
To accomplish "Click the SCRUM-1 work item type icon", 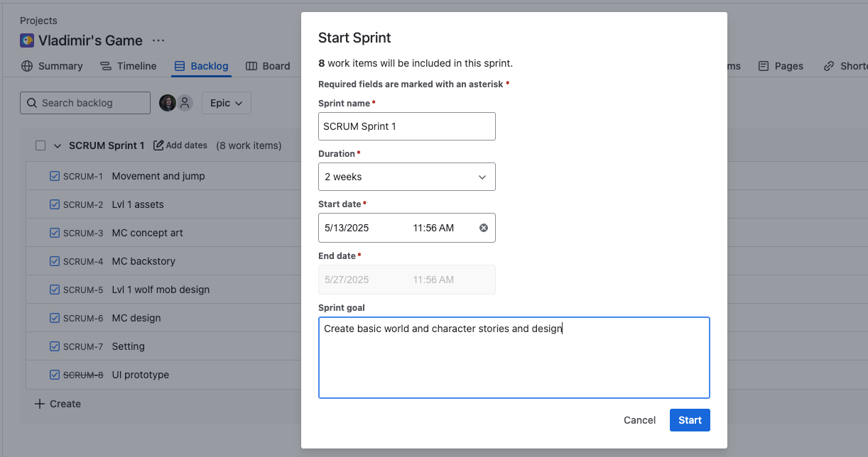I will 55,176.
